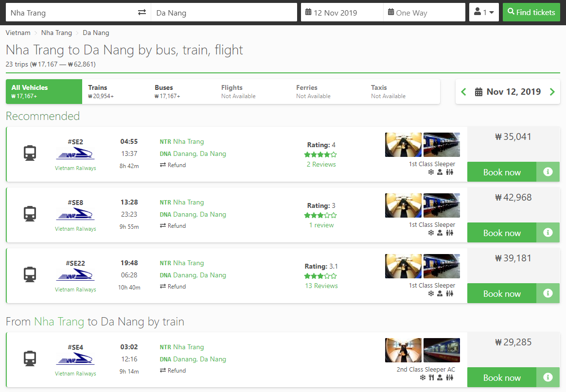566x392 pixels.
Task: Go to next date with right chevron
Action: coord(552,92)
